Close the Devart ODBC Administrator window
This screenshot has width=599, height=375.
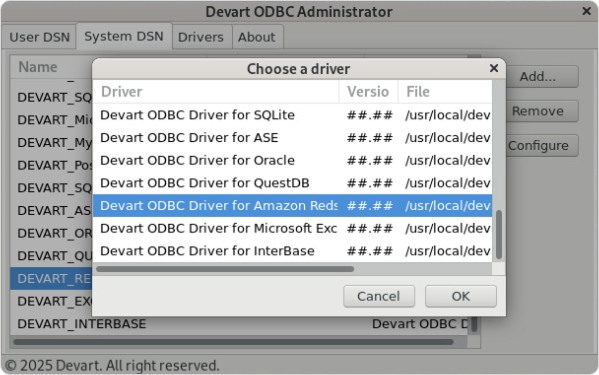(587, 11)
